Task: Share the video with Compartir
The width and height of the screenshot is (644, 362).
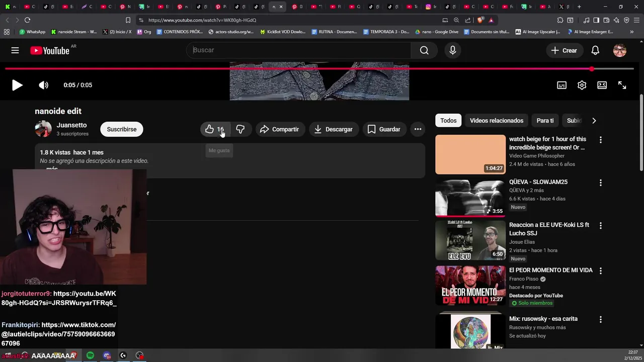Action: tap(279, 129)
